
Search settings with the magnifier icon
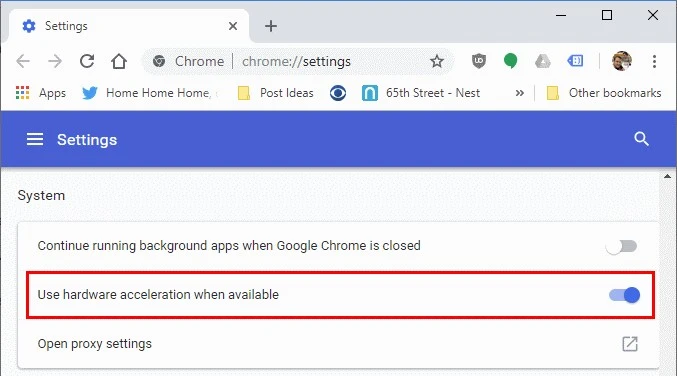pyautogui.click(x=641, y=139)
